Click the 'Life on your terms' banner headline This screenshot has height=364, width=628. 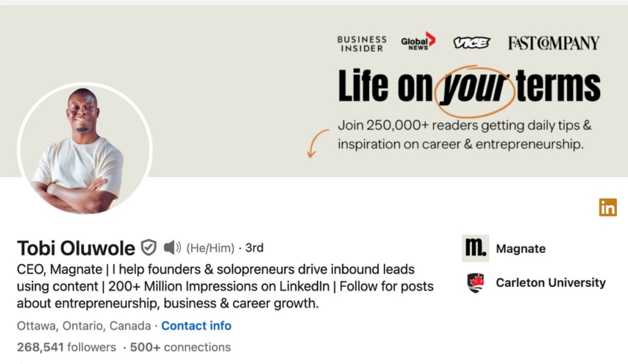tap(469, 87)
